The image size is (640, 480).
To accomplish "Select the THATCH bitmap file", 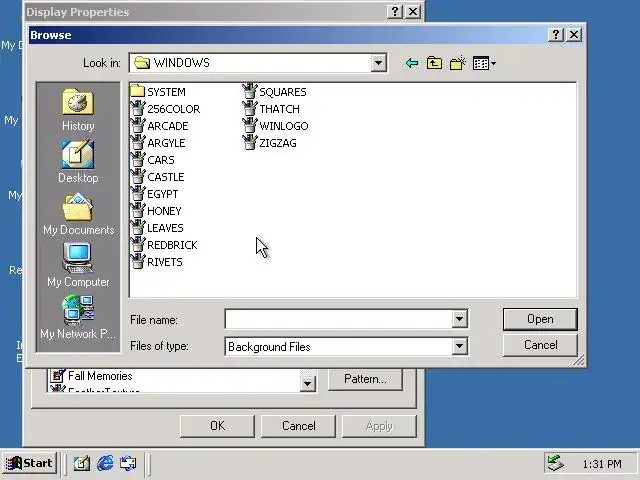I will [x=271, y=109].
